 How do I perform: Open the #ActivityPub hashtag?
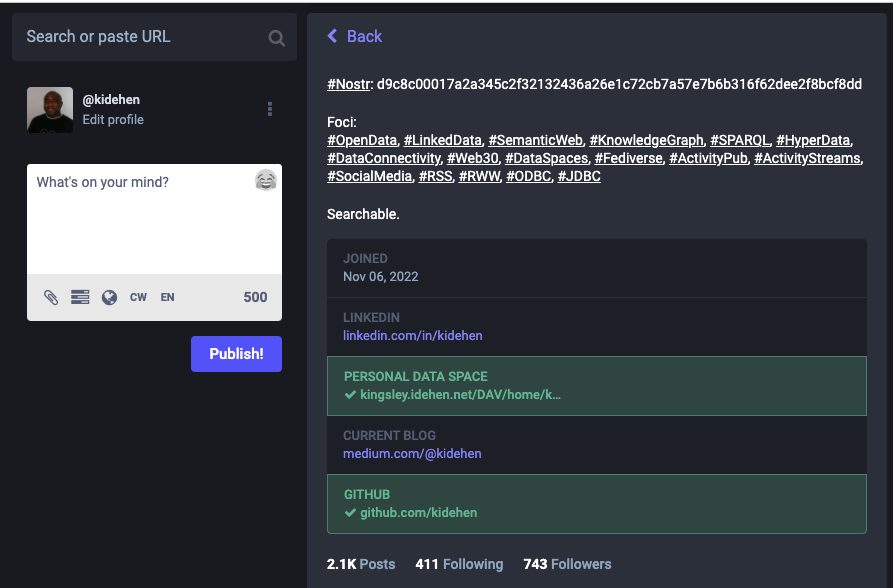click(708, 158)
